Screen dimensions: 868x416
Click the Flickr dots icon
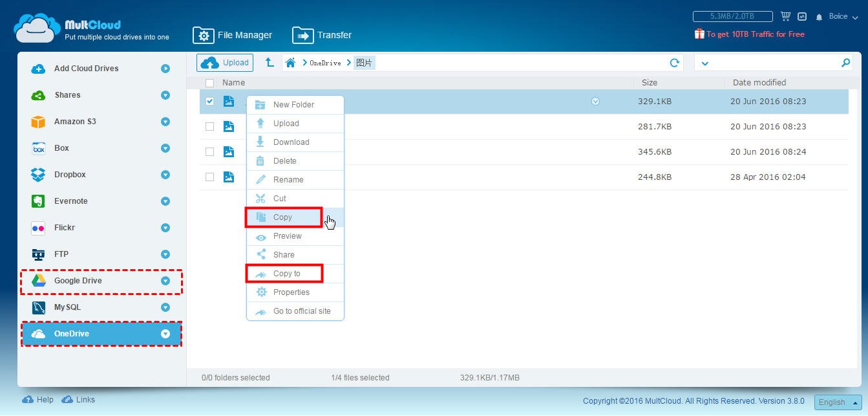click(x=39, y=228)
